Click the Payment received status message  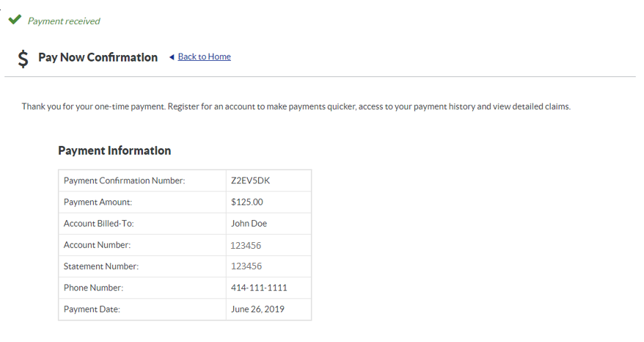click(64, 21)
